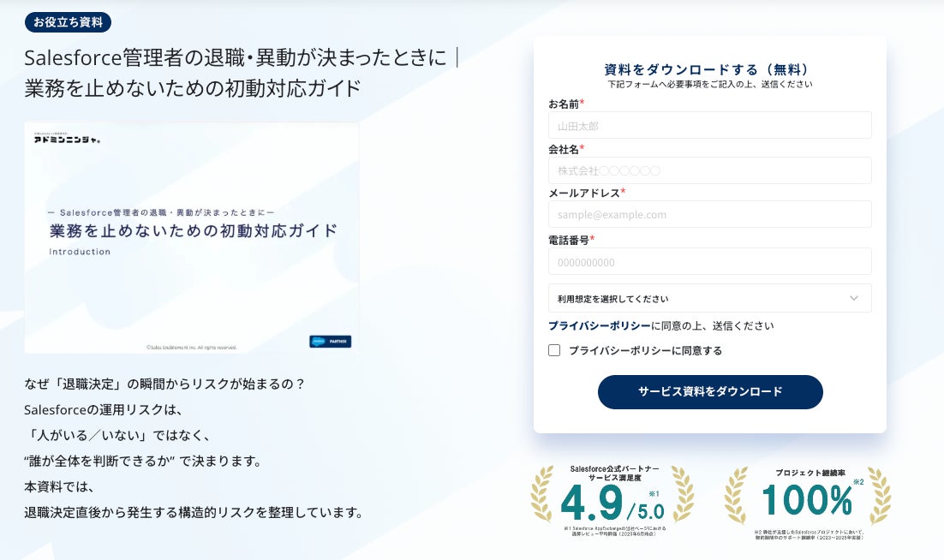The width and height of the screenshot is (944, 560).
Task: Open the 利用想定を選択してください dropdown
Action: click(710, 298)
